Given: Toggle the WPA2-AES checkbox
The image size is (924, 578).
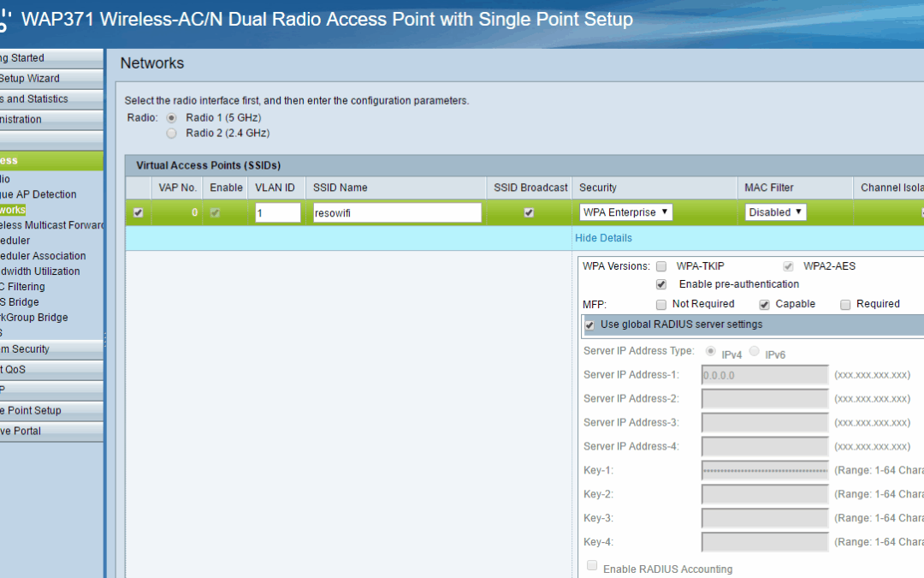Looking at the screenshot, I should point(788,266).
